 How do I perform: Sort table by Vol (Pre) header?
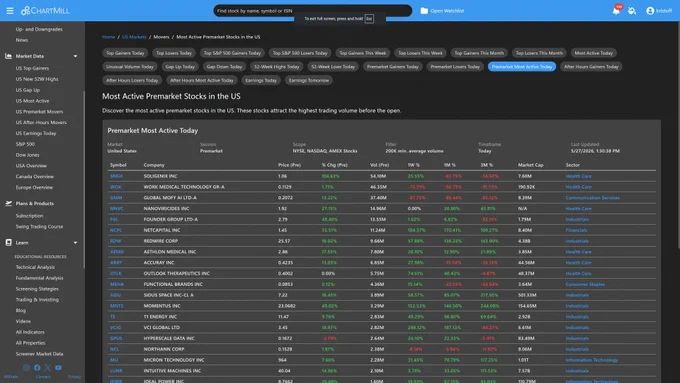point(379,165)
